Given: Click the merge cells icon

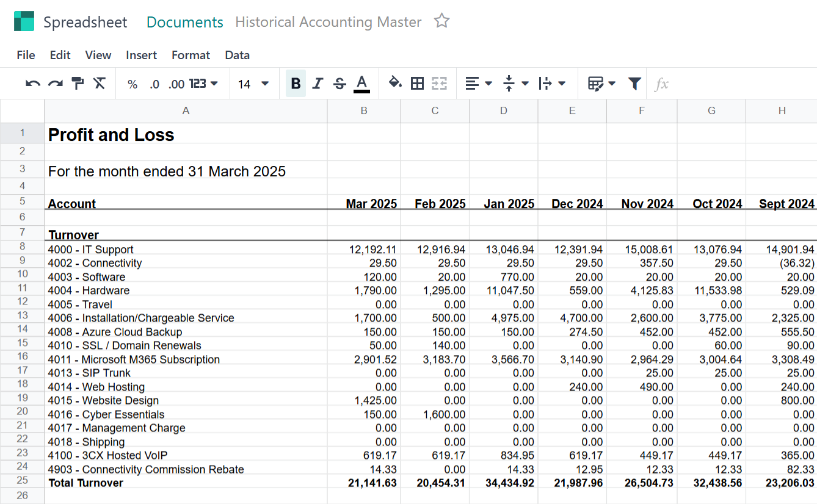Looking at the screenshot, I should (x=439, y=84).
